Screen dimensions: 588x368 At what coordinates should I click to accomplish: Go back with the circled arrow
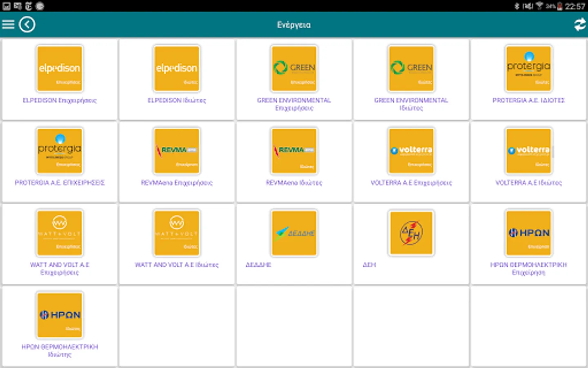27,25
